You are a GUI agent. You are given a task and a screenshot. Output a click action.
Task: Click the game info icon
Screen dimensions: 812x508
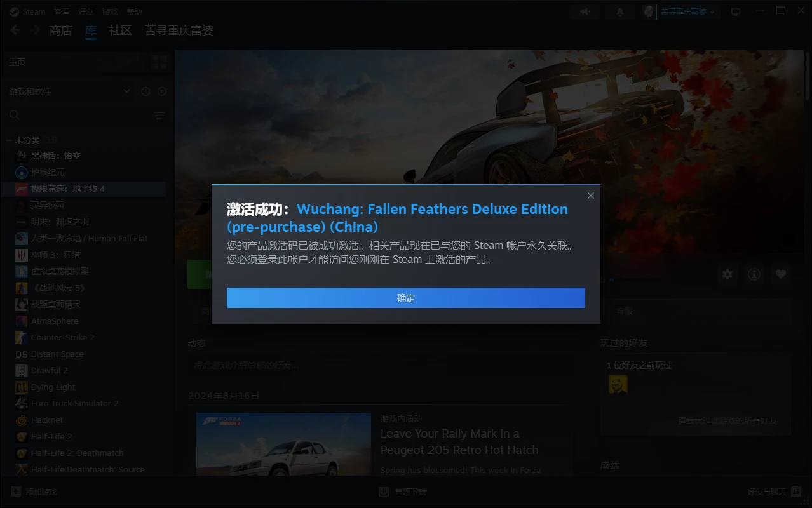click(754, 274)
